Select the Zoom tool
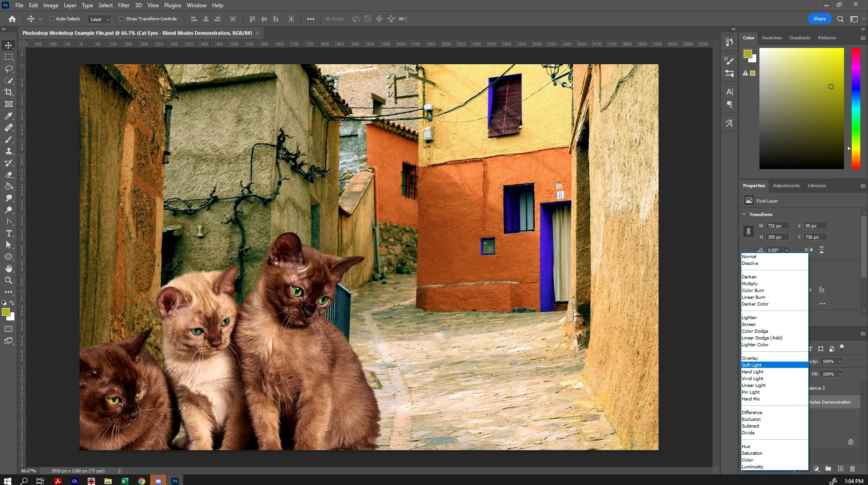Screen dimensions: 868x485 click(9, 280)
